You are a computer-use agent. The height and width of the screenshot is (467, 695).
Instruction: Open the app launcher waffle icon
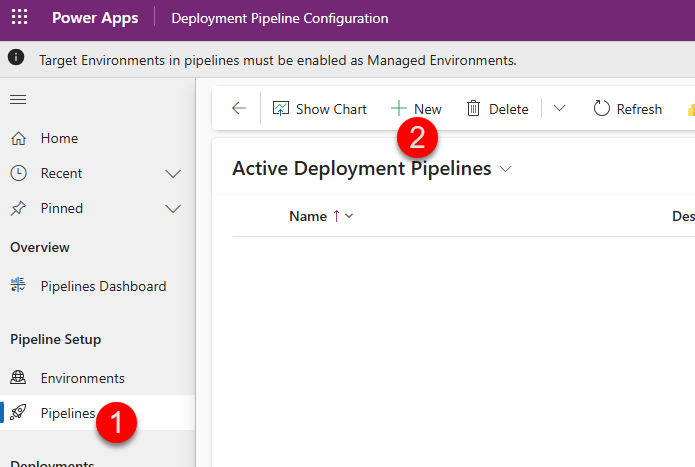[19, 18]
